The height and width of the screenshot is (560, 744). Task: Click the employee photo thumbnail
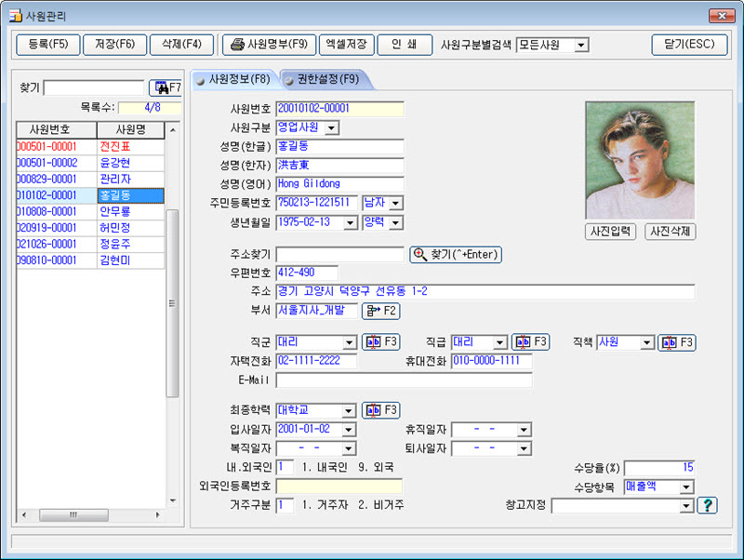pos(640,160)
